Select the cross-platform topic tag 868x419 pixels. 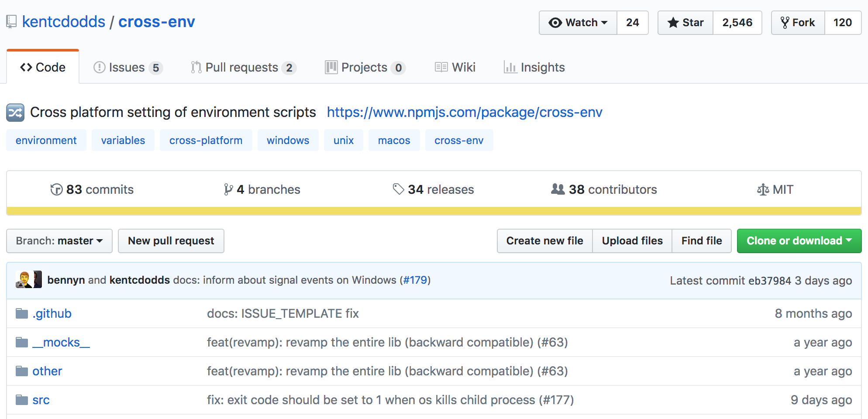pos(206,140)
